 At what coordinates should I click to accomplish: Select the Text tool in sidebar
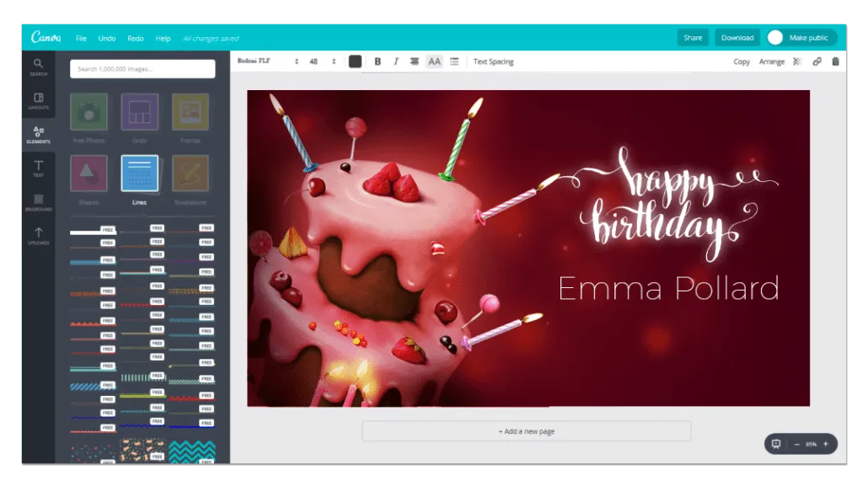[39, 168]
